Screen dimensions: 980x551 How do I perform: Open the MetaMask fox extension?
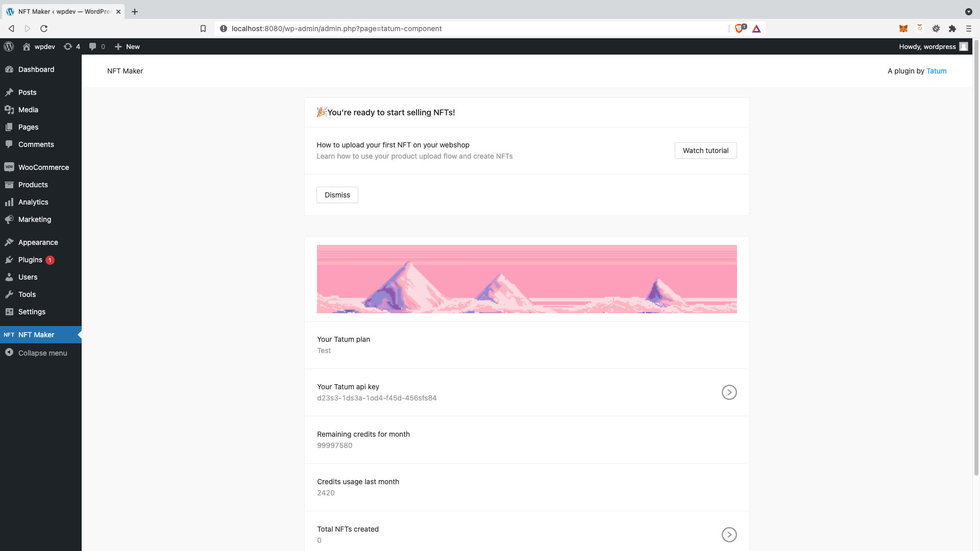(903, 29)
